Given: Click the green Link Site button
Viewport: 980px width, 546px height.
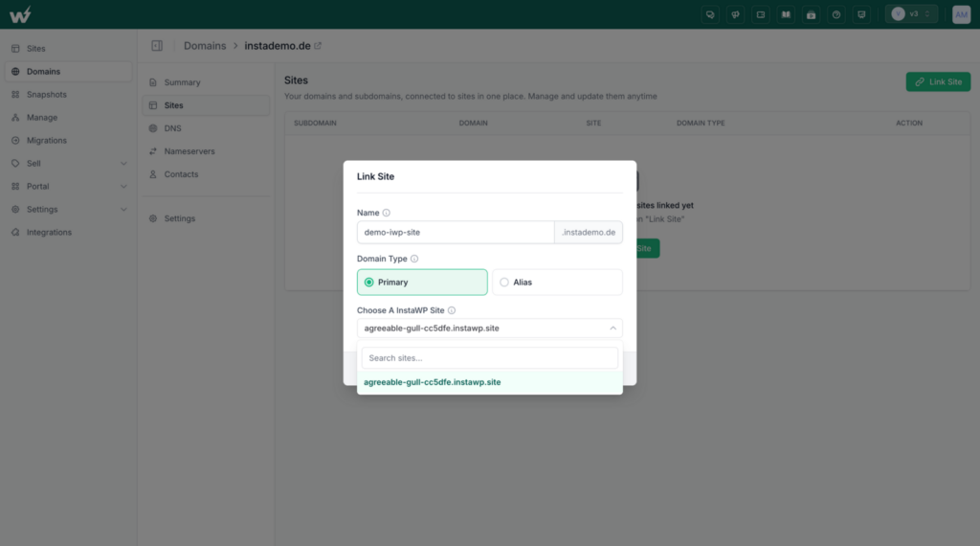Looking at the screenshot, I should coord(938,82).
